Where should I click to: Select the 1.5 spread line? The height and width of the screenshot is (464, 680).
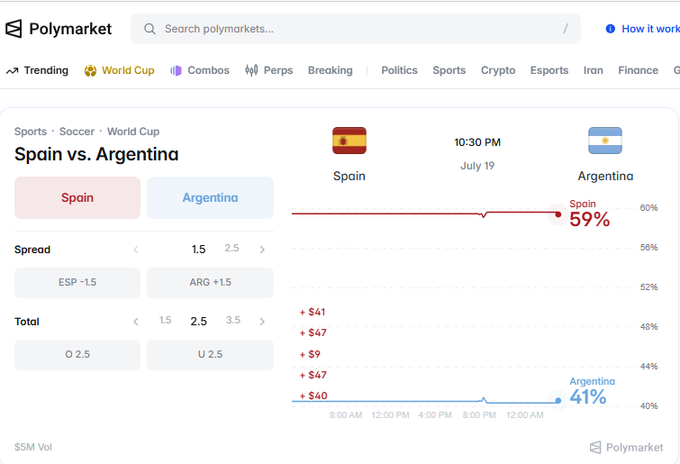(199, 249)
